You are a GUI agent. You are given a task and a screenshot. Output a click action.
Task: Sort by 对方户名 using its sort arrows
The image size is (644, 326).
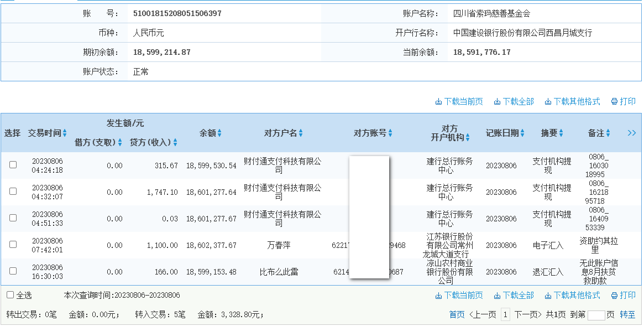click(301, 133)
